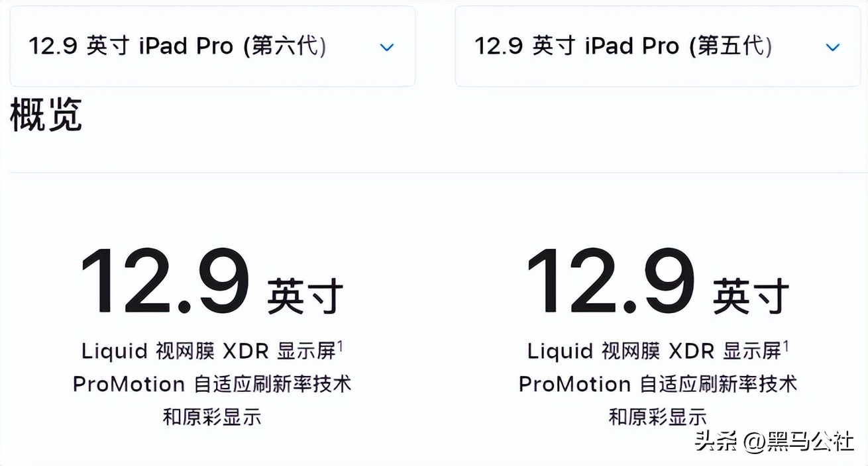
Task: Click the blue chevron on the second selector
Action: [x=833, y=47]
